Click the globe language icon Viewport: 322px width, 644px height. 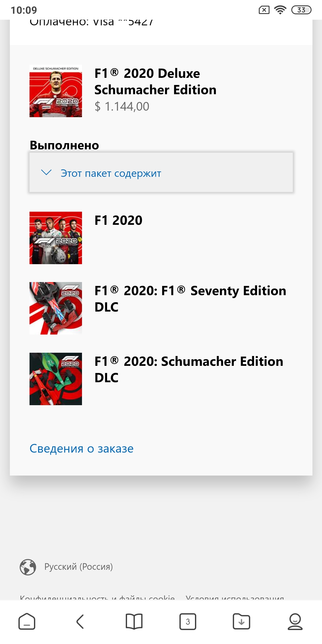click(x=28, y=567)
